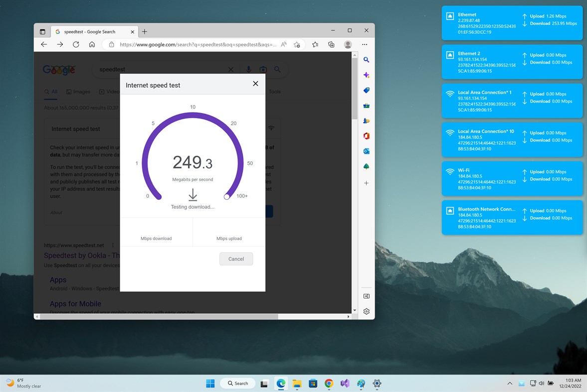The height and width of the screenshot is (392, 587).
Task: Open Edge sidebar Discover sparkle icon
Action: 367,75
